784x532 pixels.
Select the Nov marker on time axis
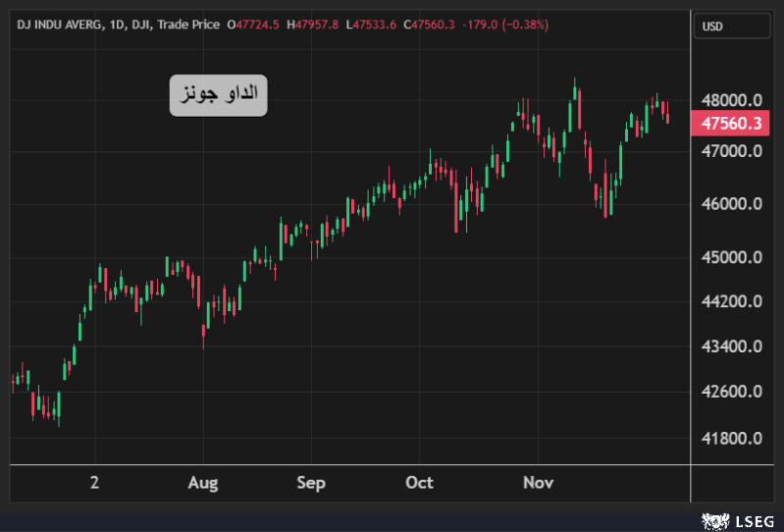pyautogui.click(x=538, y=483)
